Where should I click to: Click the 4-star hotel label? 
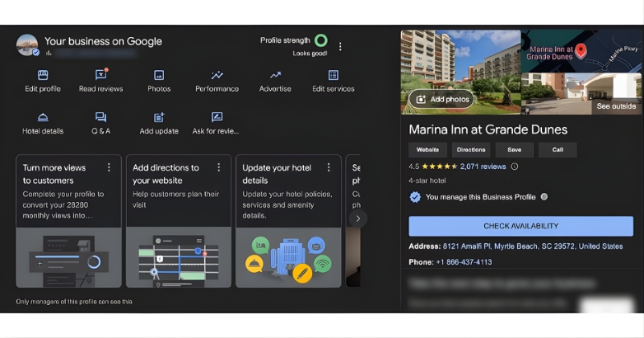coord(427,181)
